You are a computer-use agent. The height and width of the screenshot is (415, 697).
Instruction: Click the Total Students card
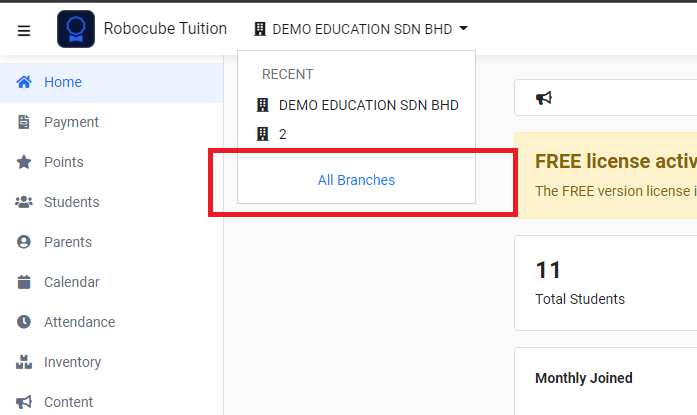(605, 283)
